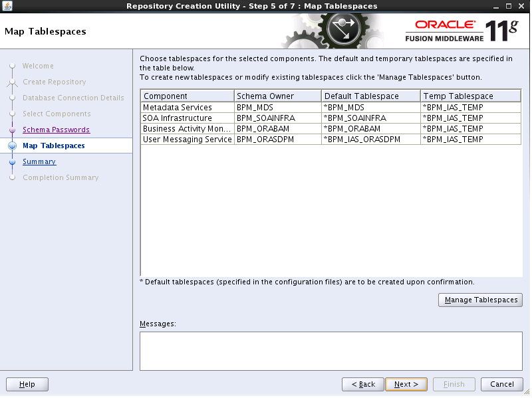Open default tablespace *BPM_ORABAM dropdown cell
The image size is (532, 398).
coord(372,129)
